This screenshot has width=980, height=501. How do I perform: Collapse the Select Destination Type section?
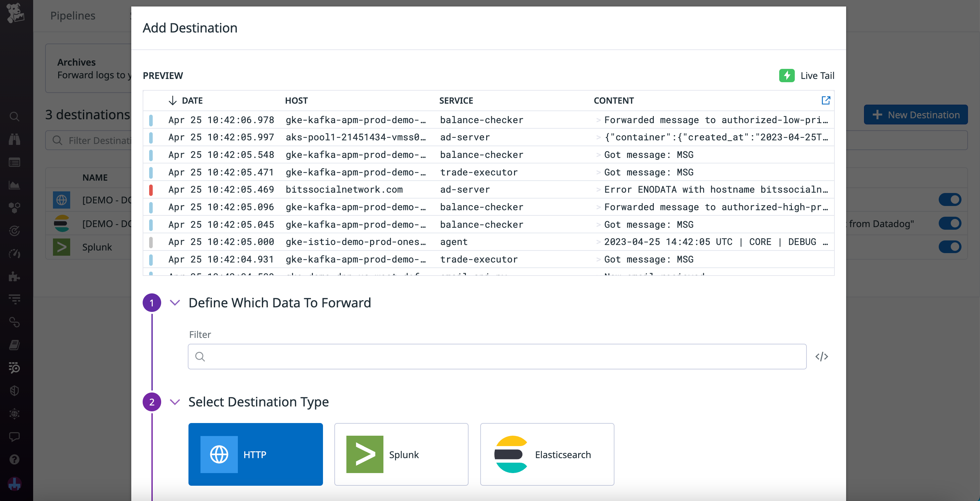[x=175, y=403]
